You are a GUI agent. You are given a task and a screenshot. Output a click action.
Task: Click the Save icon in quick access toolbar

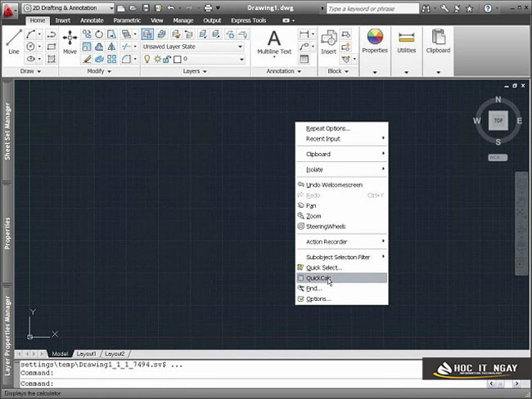pyautogui.click(x=146, y=8)
